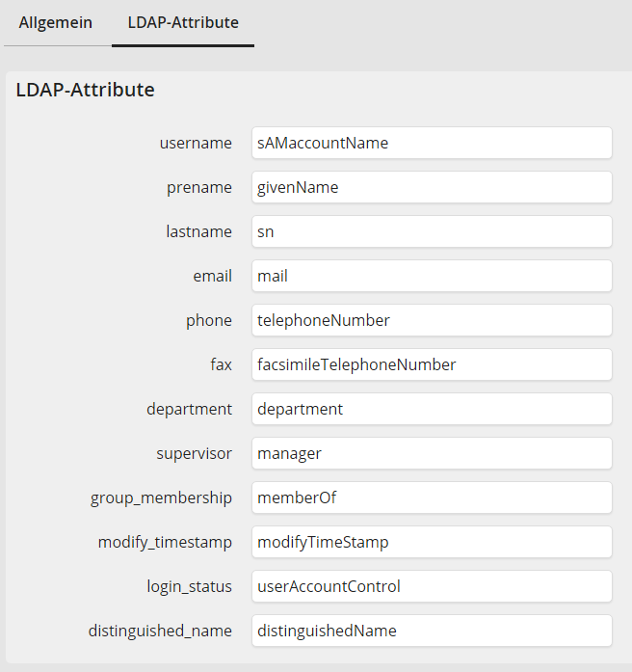Focus the facsimileTelephoneNumber fax input field
632x672 pixels.
432,364
